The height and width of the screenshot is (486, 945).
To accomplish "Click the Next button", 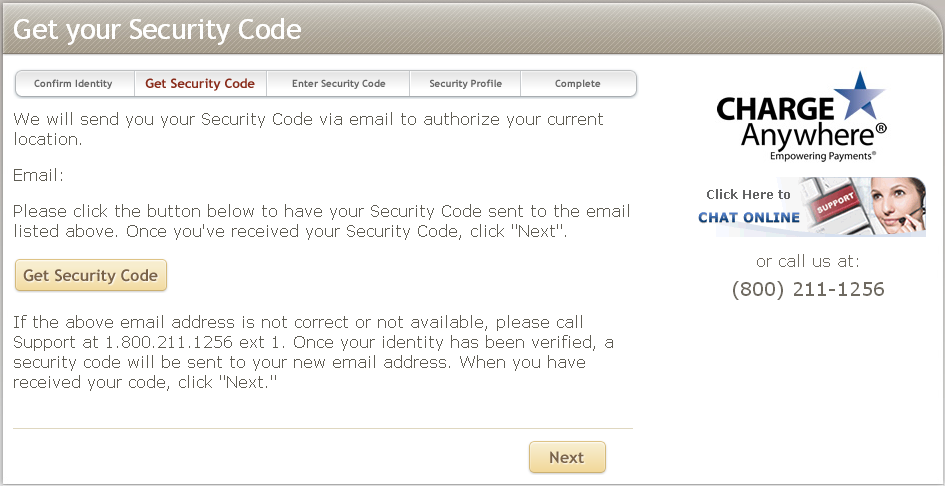I will pos(567,457).
